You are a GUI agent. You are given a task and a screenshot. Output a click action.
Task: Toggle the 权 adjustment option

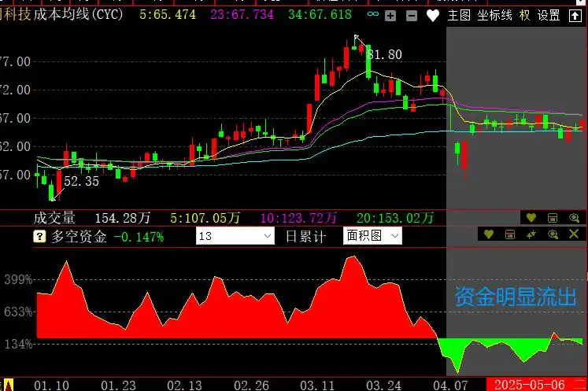coord(524,15)
